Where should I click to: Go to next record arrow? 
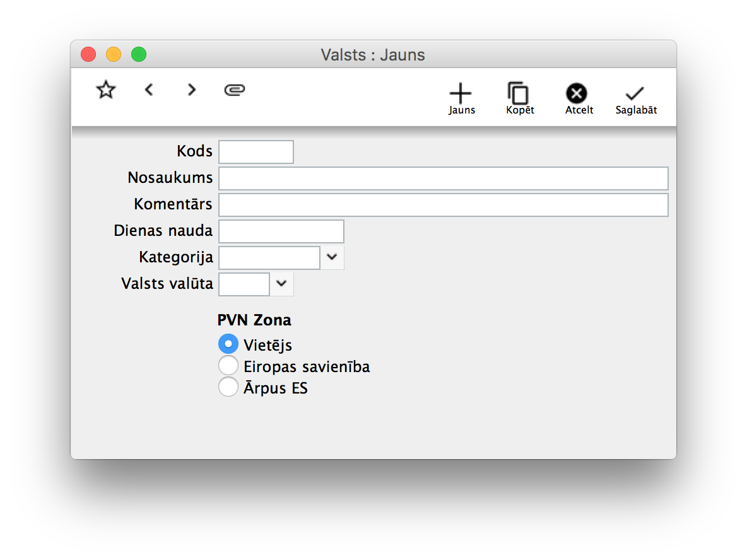192,90
